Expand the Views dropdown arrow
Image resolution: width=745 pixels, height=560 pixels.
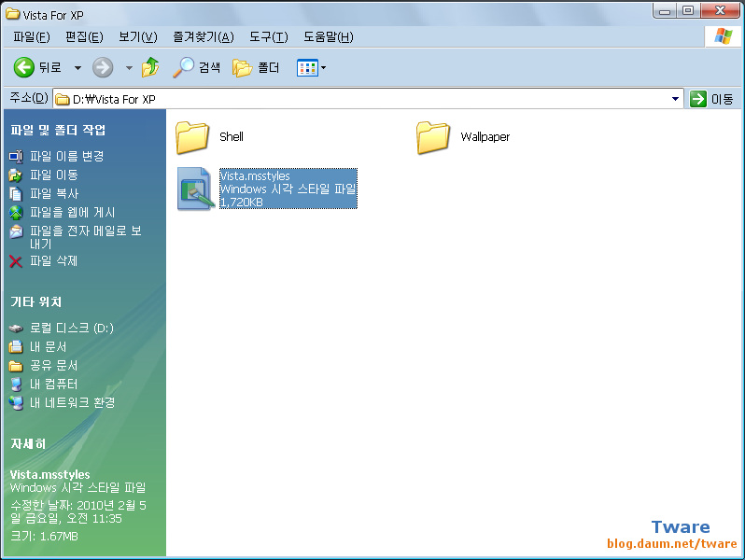point(324,68)
